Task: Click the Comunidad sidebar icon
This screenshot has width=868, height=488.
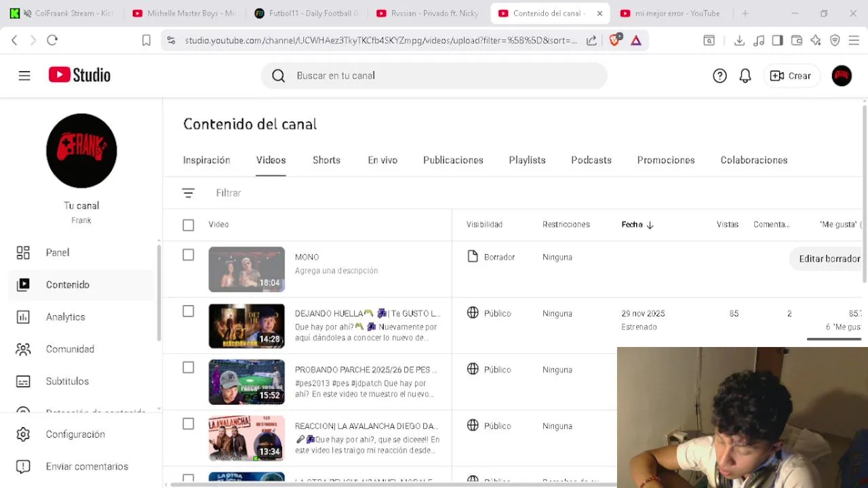Action: click(x=23, y=349)
